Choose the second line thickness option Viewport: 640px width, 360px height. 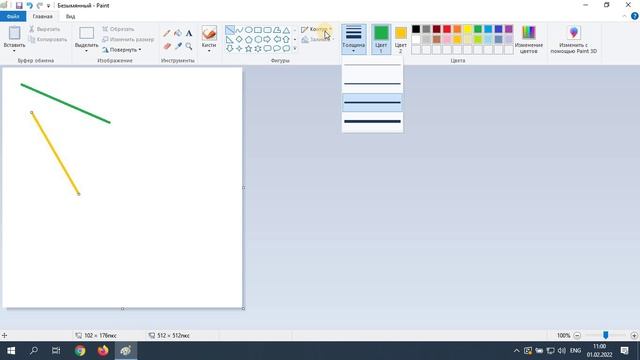click(372, 84)
